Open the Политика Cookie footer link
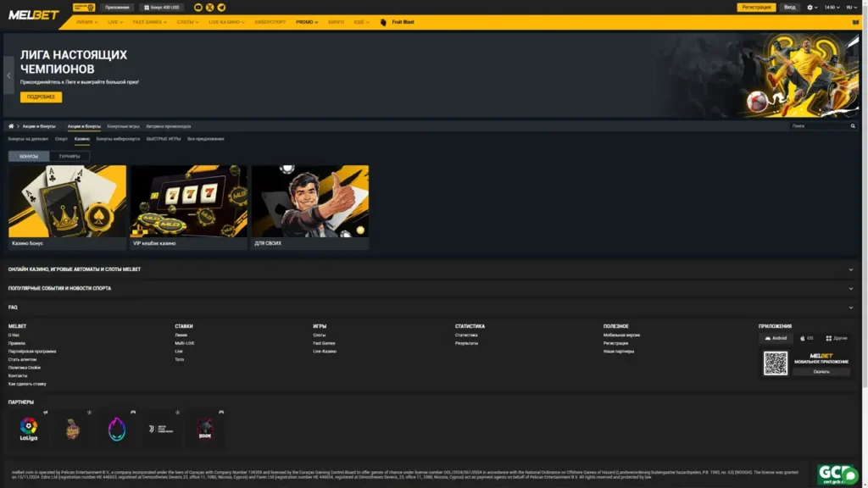The width and height of the screenshot is (868, 488). pos(25,368)
